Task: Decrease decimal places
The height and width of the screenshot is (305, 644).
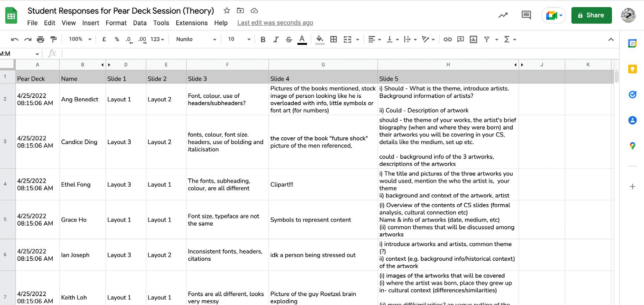Action: (x=129, y=40)
